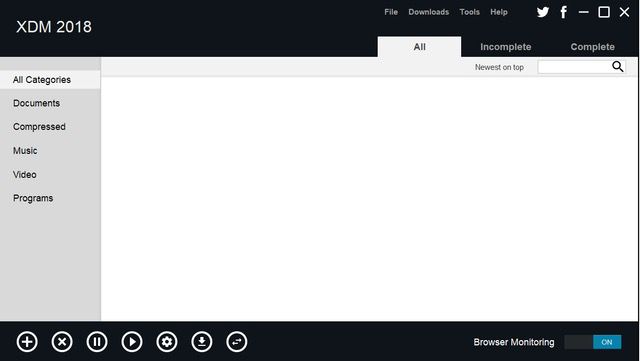Screen dimensions: 640x361
Task: Select All Categories in sidebar
Action: [x=50, y=80]
